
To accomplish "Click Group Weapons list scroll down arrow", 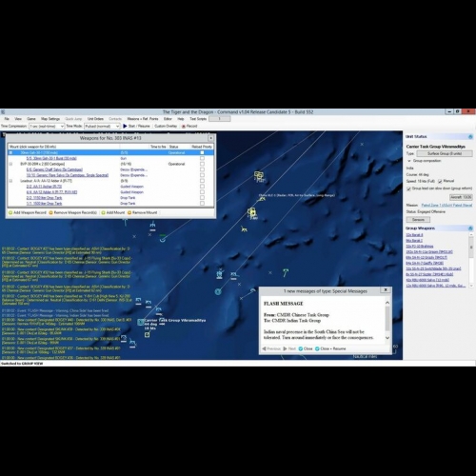I will point(471,286).
